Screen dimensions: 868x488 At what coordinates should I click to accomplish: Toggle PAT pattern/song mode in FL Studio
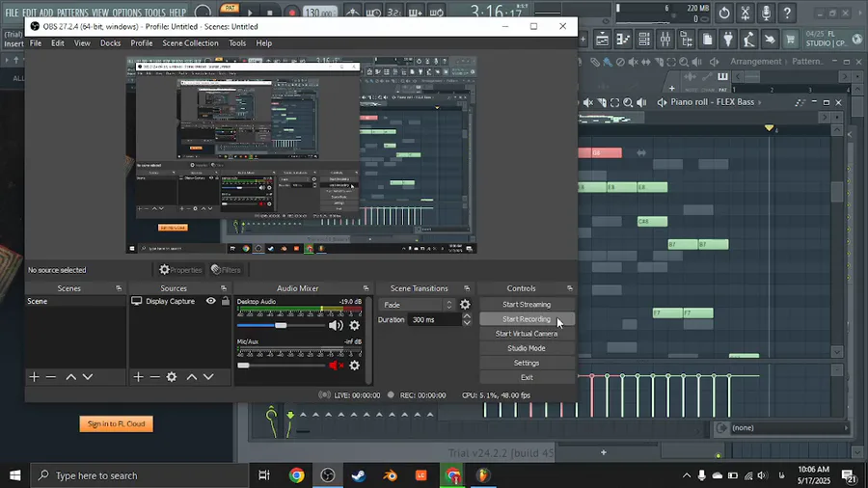coord(230,8)
